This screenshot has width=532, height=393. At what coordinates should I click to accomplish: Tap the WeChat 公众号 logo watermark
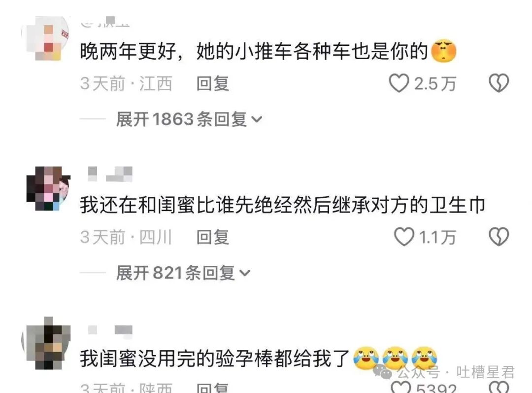click(382, 372)
